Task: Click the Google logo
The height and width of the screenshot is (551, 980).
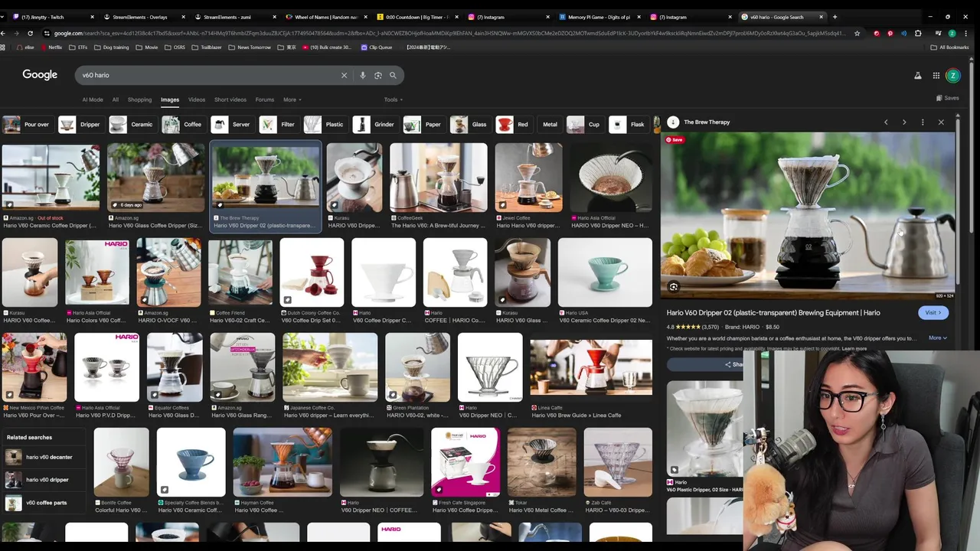Action: pos(40,74)
